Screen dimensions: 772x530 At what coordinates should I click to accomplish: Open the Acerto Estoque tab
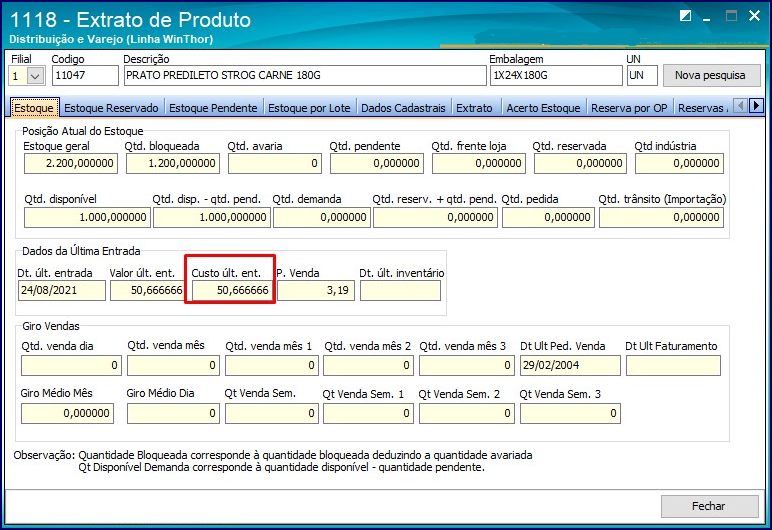click(x=544, y=108)
